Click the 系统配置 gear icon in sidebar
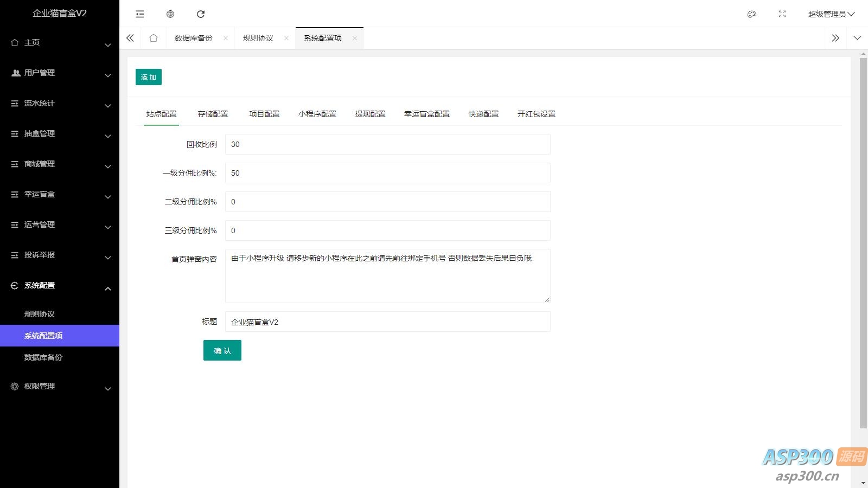868x488 pixels. [x=14, y=285]
